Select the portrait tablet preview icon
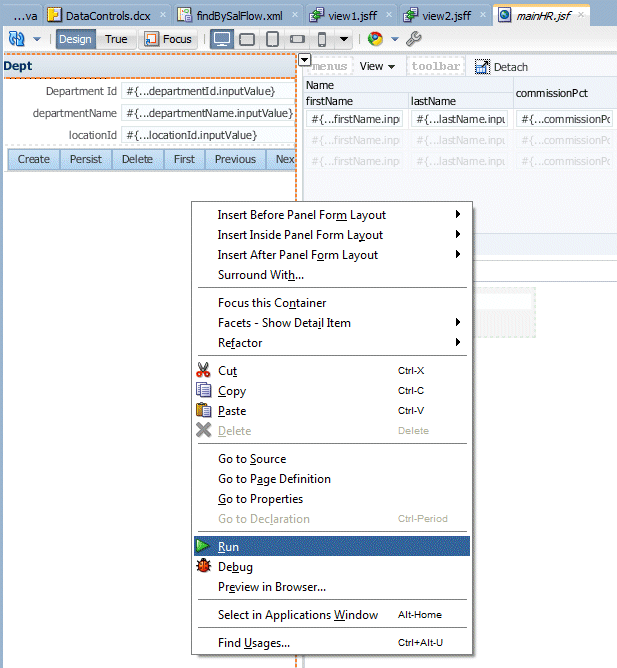This screenshot has width=617, height=668. click(x=272, y=39)
